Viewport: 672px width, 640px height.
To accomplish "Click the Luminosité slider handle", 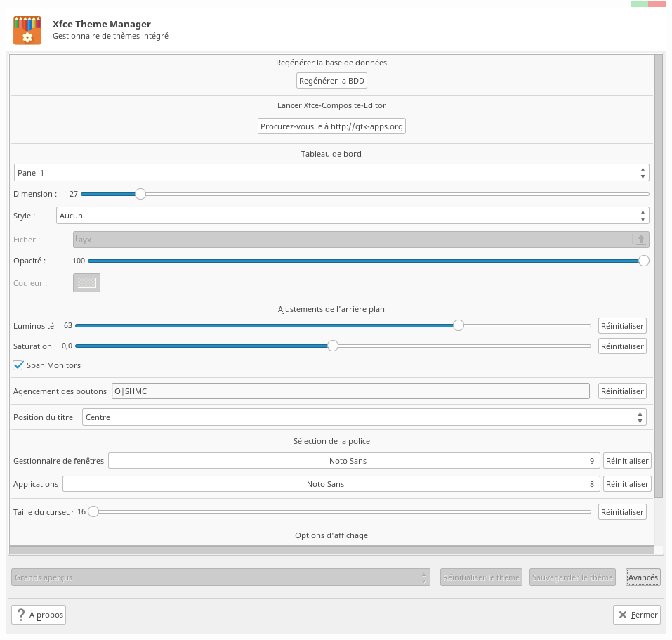I will pyautogui.click(x=458, y=325).
